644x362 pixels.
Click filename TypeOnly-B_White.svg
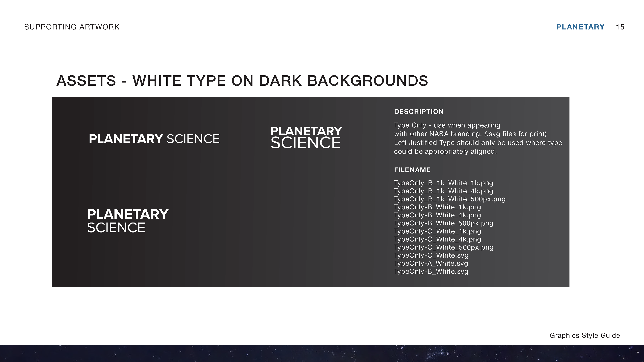coord(431,271)
